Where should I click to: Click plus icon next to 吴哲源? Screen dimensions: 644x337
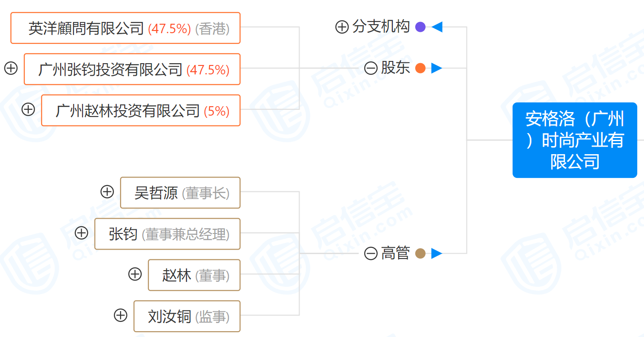[107, 192]
